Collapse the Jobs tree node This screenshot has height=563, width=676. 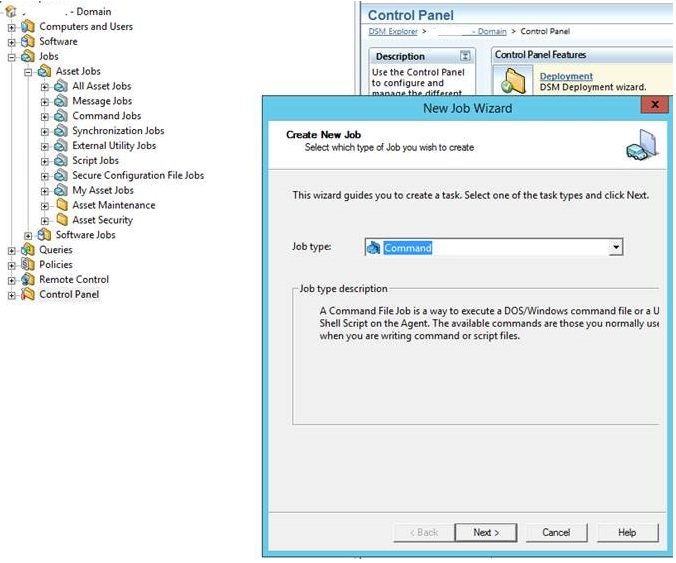[x=12, y=57]
